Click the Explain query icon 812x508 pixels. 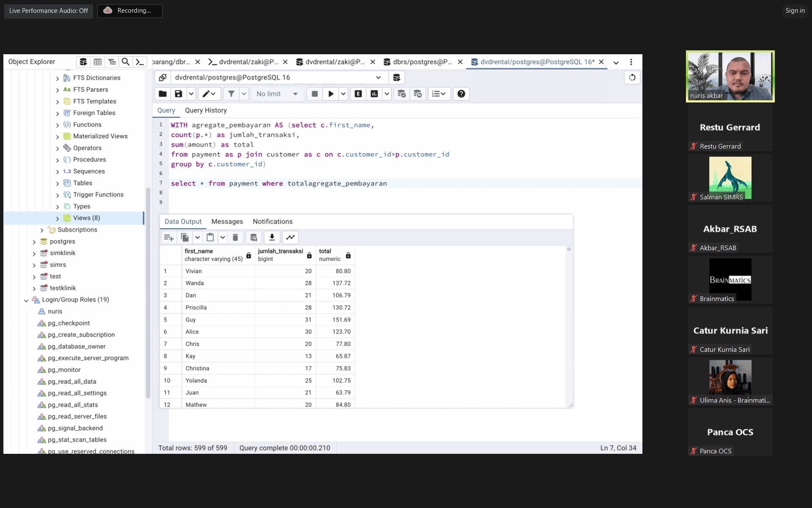[358, 94]
